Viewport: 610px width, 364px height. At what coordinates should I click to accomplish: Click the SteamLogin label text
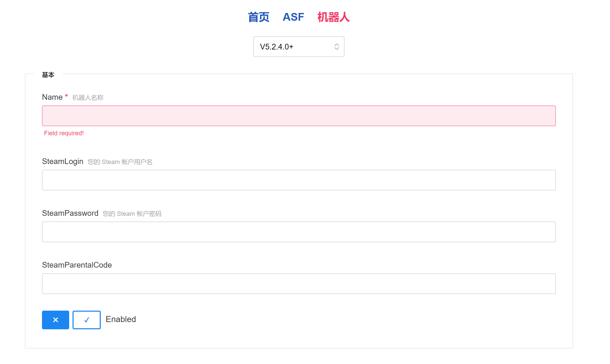[62, 161]
